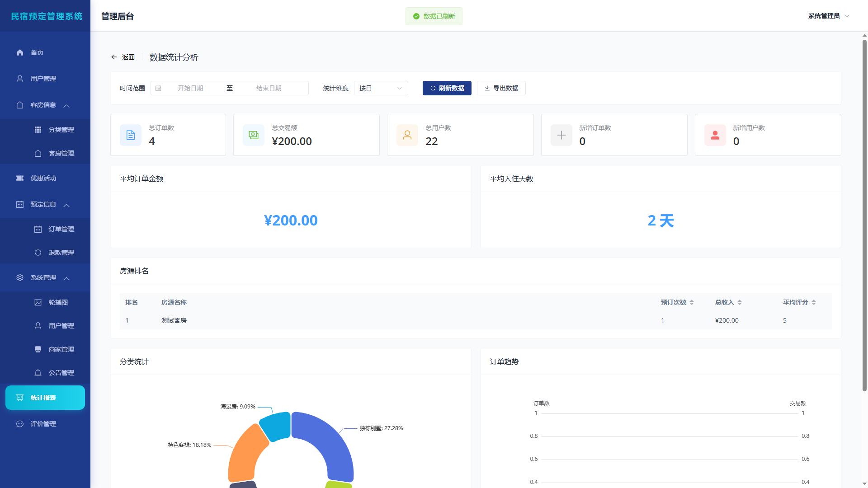Open 轮播图 menu item

45,302
